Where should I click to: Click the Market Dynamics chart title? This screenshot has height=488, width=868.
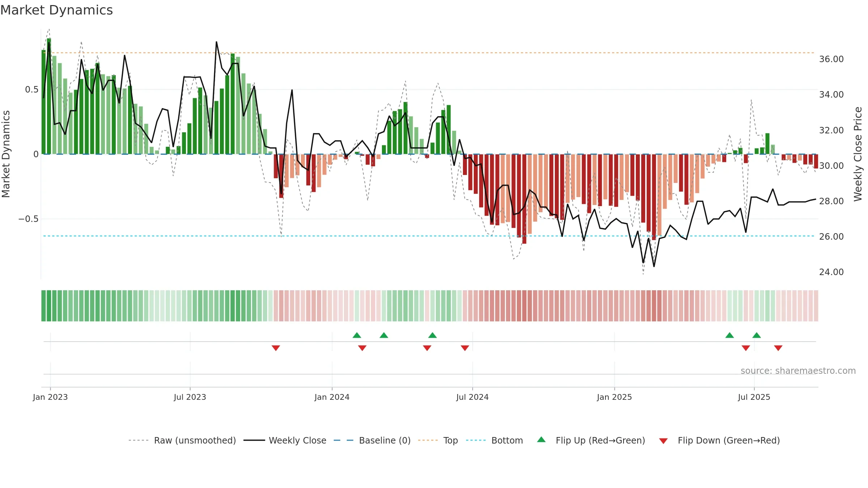[x=56, y=10]
